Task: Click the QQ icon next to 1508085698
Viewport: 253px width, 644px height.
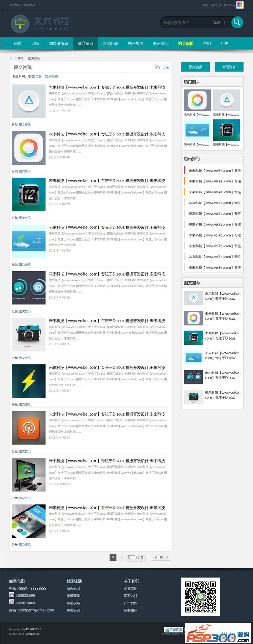Action: [12, 595]
